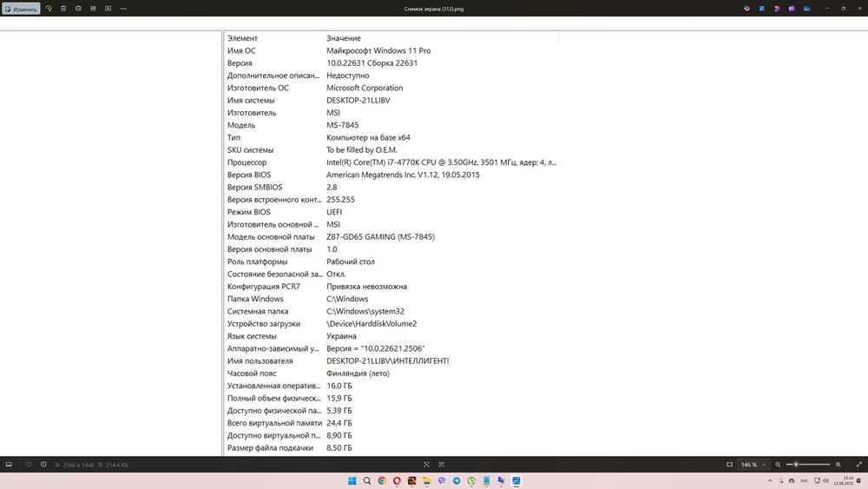This screenshot has width=868, height=489.
Task: Open the colorful round icon in title bar
Action: point(746,9)
